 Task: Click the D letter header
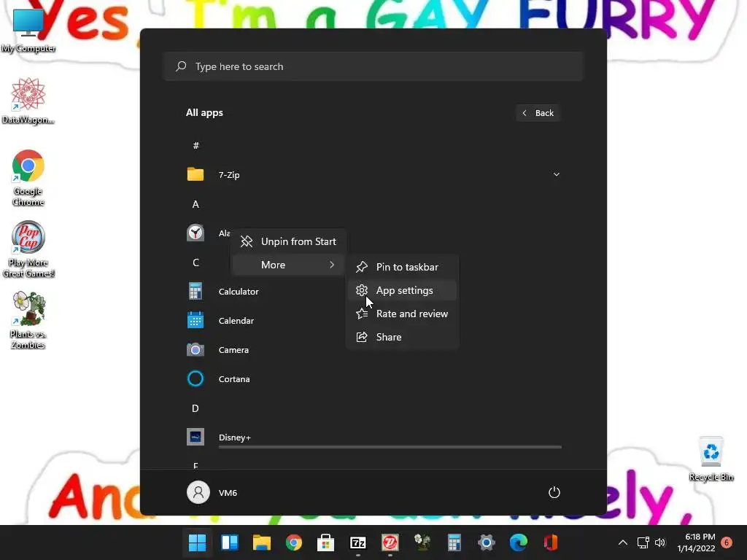point(196,408)
